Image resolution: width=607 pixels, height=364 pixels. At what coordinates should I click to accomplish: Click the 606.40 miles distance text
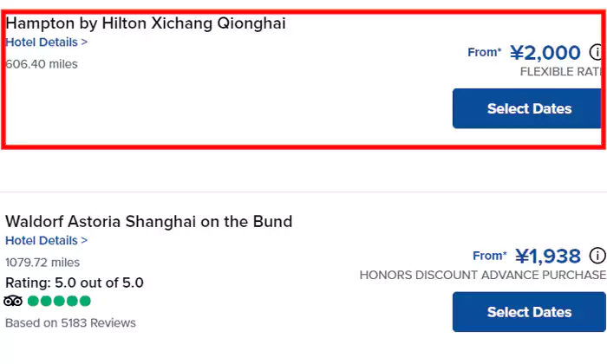click(x=42, y=63)
